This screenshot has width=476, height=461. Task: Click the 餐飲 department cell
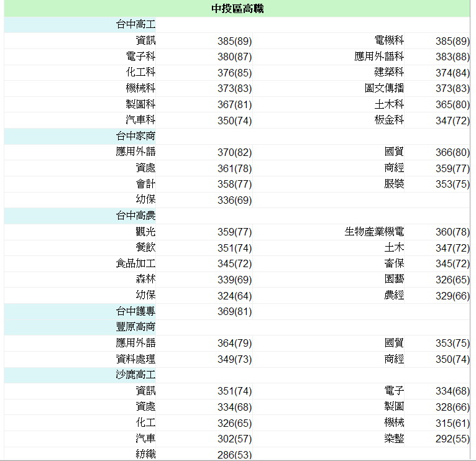145,247
